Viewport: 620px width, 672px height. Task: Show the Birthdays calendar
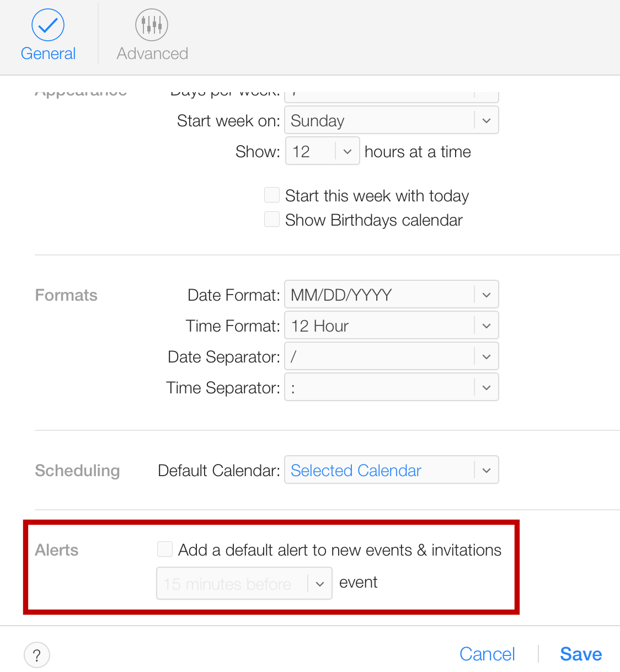[272, 219]
